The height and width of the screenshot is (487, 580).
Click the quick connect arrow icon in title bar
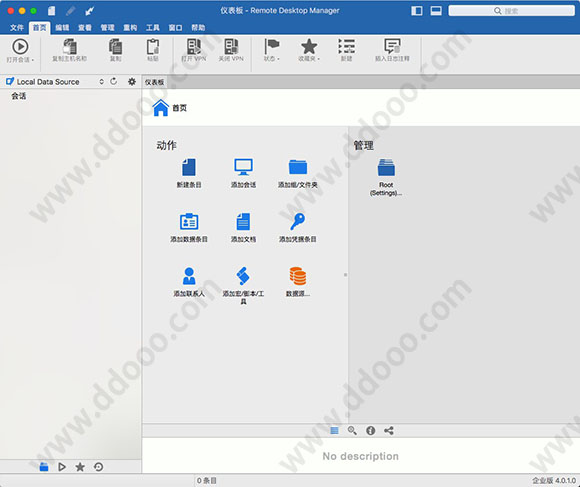pos(90,11)
